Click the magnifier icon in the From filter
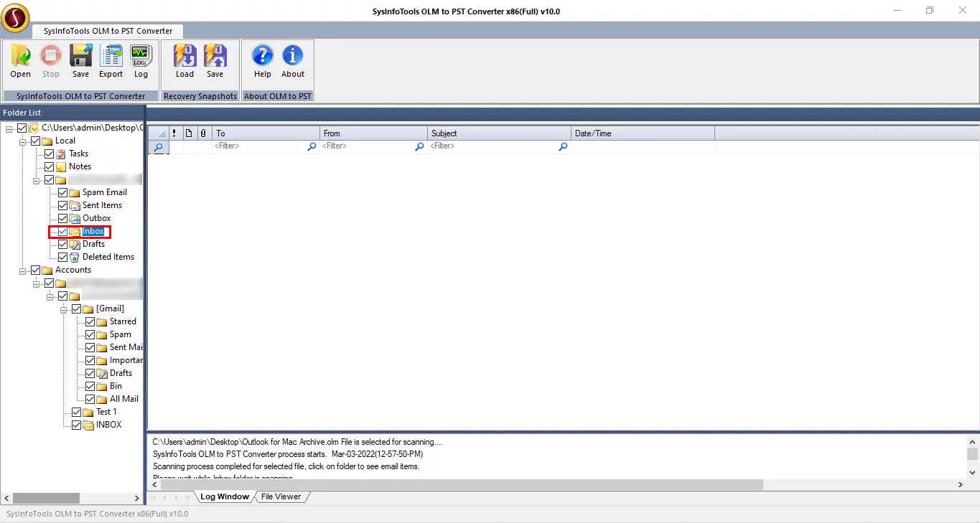980x523 pixels. (419, 146)
